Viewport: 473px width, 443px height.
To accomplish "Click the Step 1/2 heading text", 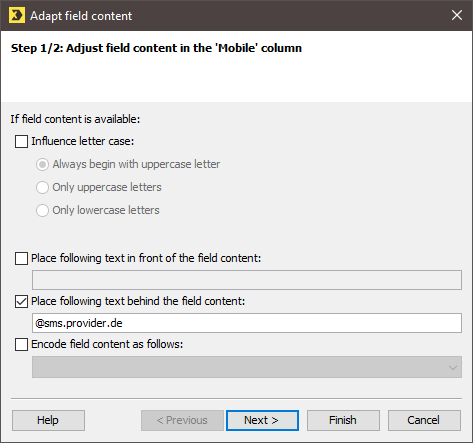I will pos(156,48).
